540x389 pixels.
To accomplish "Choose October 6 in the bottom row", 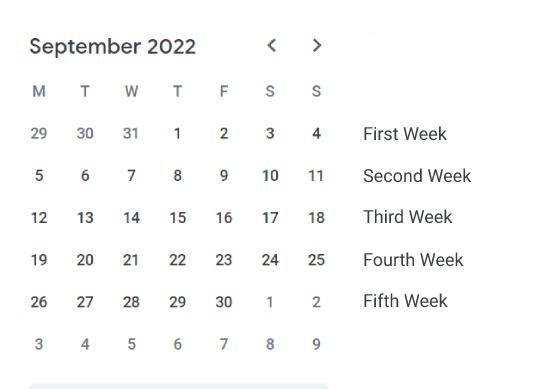I will (177, 344).
